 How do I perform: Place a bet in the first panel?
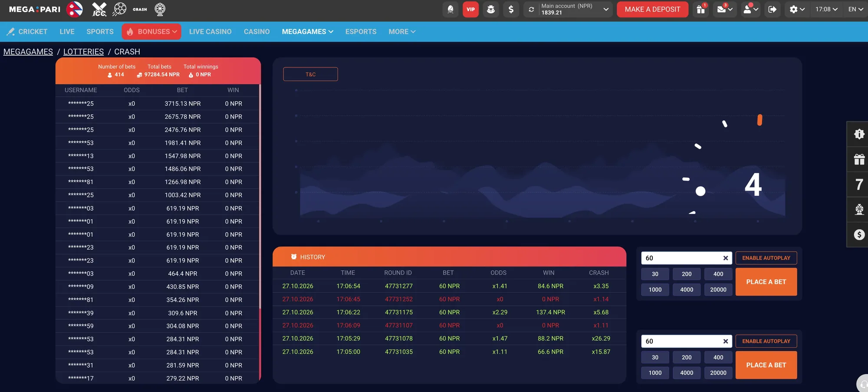[766, 282]
